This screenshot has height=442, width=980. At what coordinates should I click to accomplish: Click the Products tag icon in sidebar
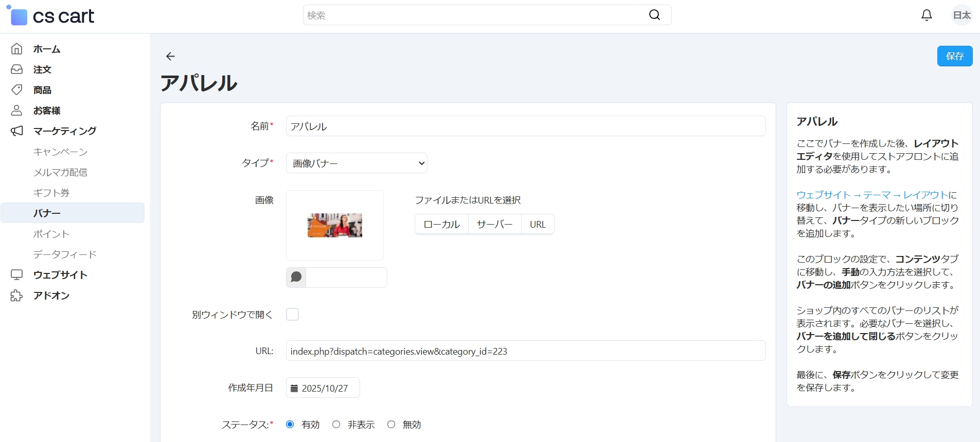tap(17, 90)
